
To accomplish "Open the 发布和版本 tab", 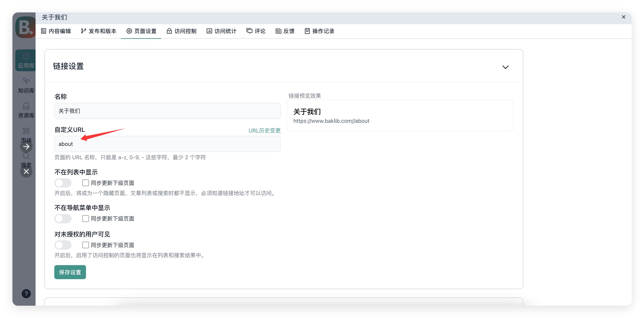I will (x=99, y=31).
